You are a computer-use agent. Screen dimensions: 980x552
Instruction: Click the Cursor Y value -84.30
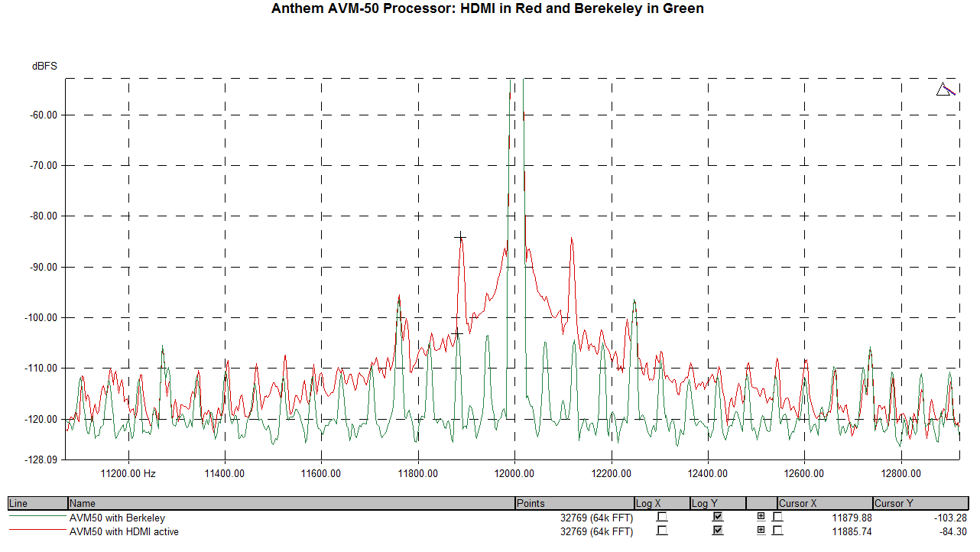(953, 531)
